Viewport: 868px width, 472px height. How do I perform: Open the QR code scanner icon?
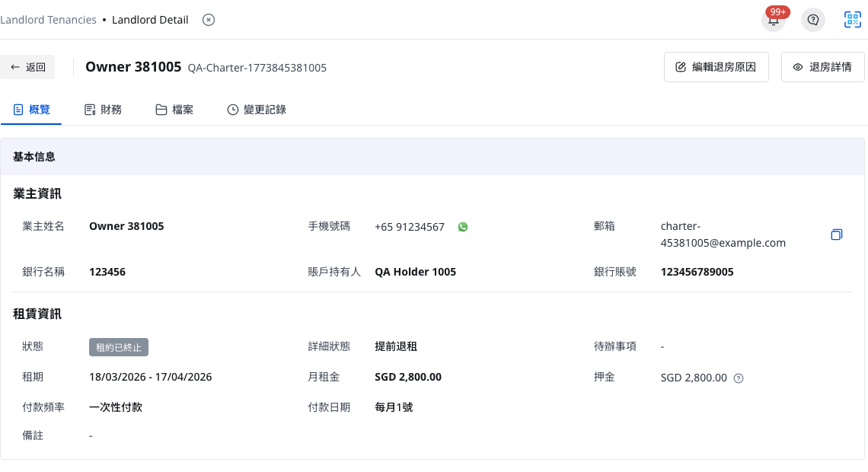tap(853, 20)
